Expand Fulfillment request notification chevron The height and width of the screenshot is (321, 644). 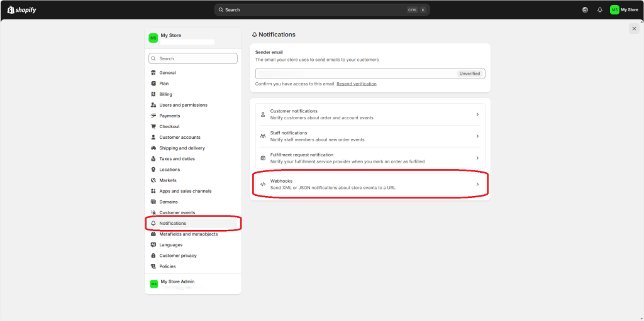coord(477,158)
